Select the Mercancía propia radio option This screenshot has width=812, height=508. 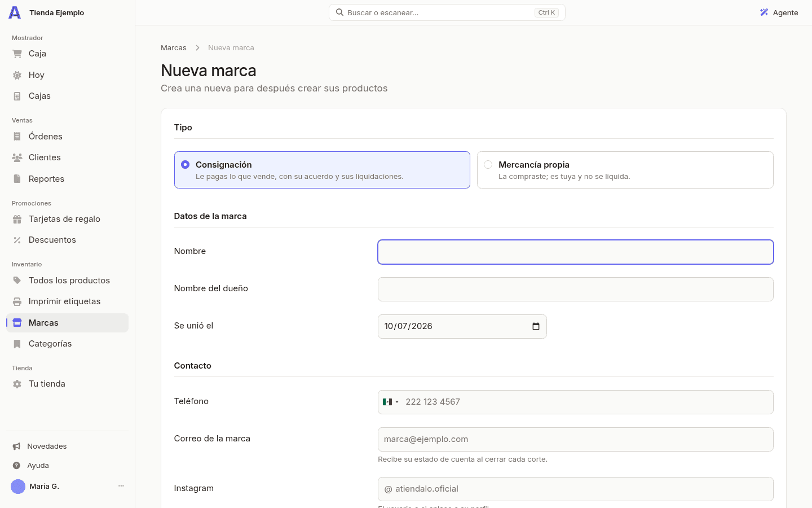(488, 165)
